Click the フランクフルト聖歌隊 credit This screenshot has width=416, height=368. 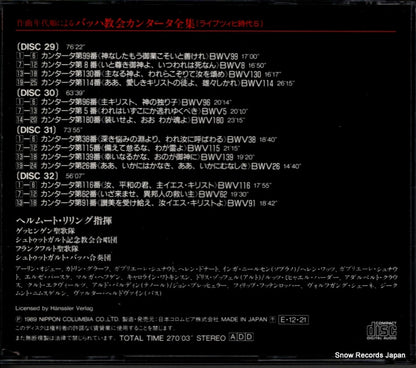(x=47, y=249)
